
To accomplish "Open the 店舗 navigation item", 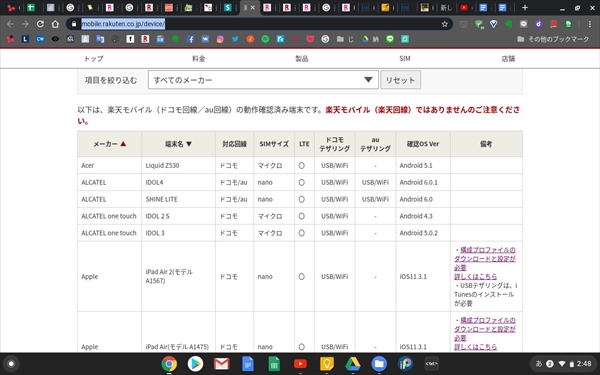I will pyautogui.click(x=508, y=59).
